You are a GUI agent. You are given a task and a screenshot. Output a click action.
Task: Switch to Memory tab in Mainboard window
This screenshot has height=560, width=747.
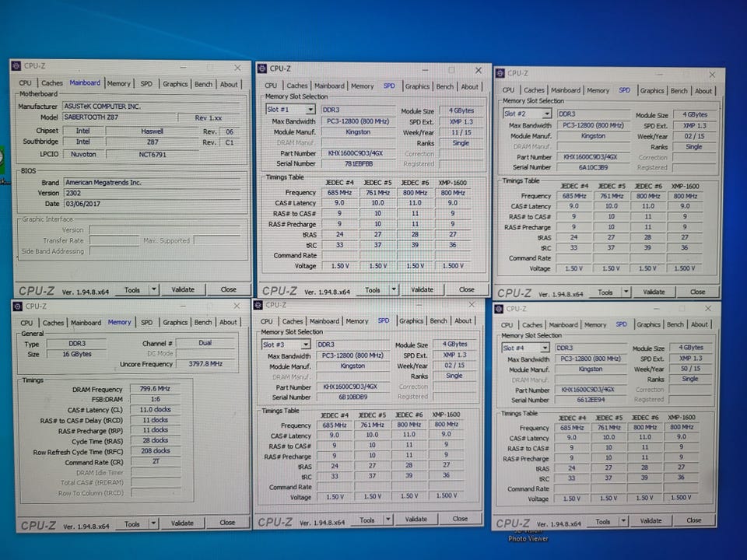(118, 83)
